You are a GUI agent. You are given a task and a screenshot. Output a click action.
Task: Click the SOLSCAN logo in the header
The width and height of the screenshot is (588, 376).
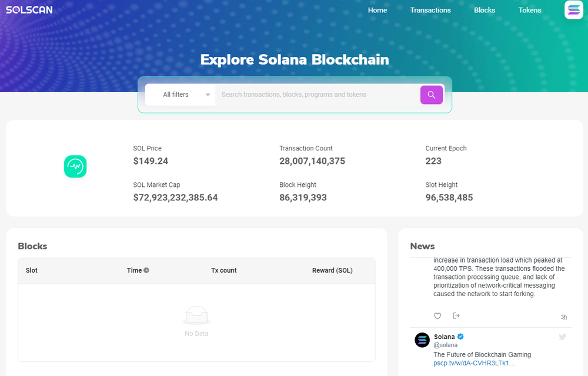[x=29, y=10]
